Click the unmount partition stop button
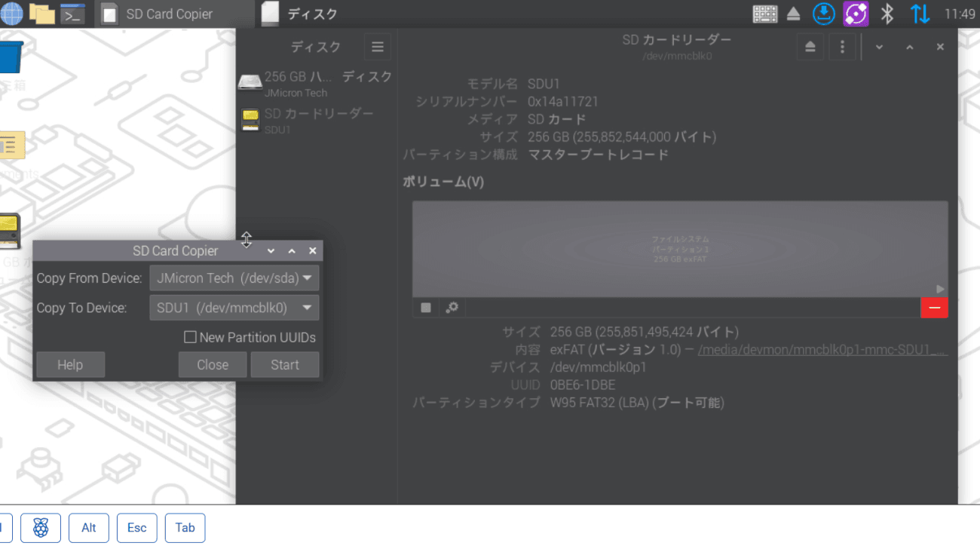This screenshot has height=546, width=980. [x=426, y=308]
